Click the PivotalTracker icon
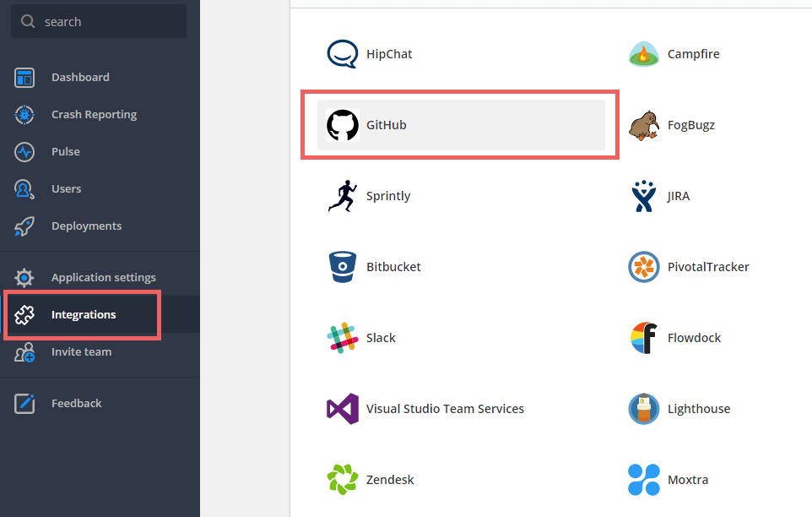812x517 pixels. point(644,266)
